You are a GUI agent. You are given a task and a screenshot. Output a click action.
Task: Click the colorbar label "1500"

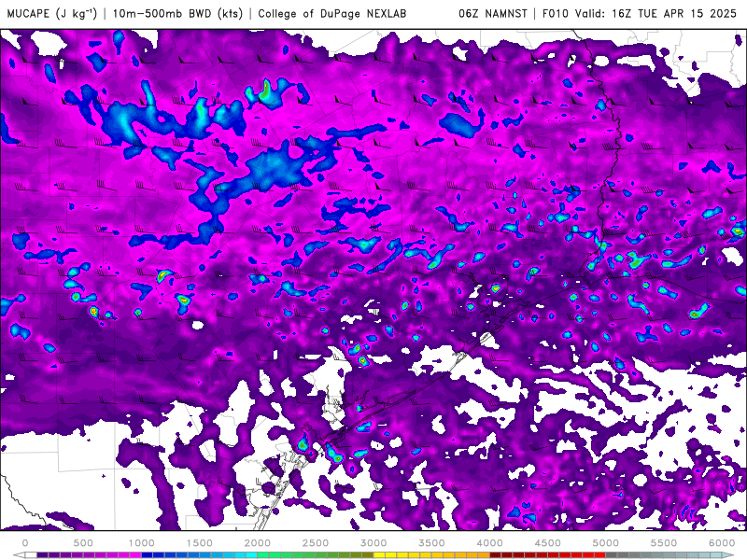click(x=200, y=543)
